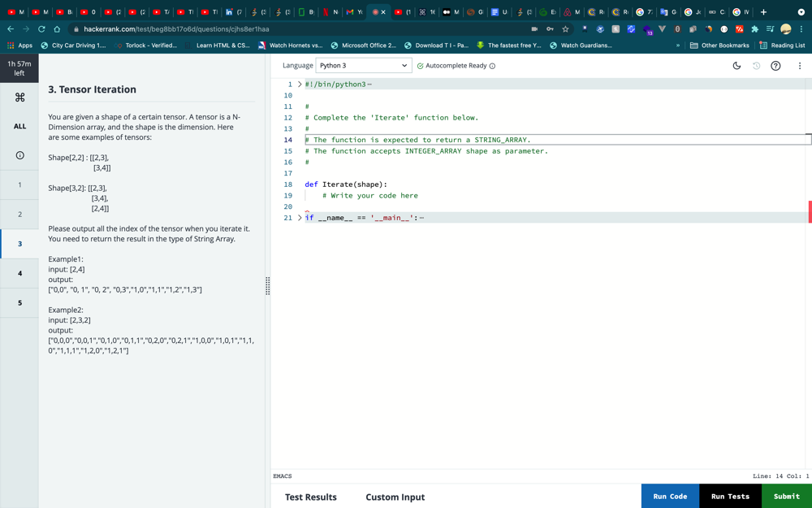Open the Reading List
Image resolution: width=812 pixels, height=508 pixels.
782,45
